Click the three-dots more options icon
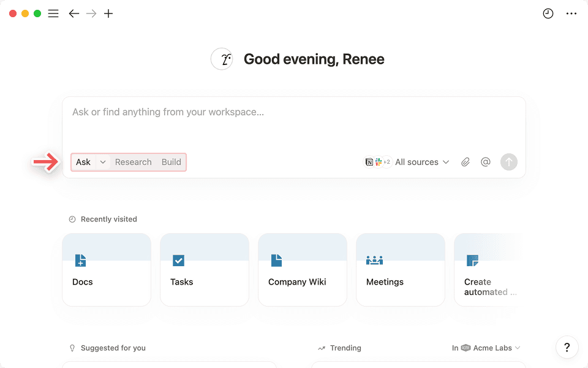The height and width of the screenshot is (368, 588). [x=571, y=13]
